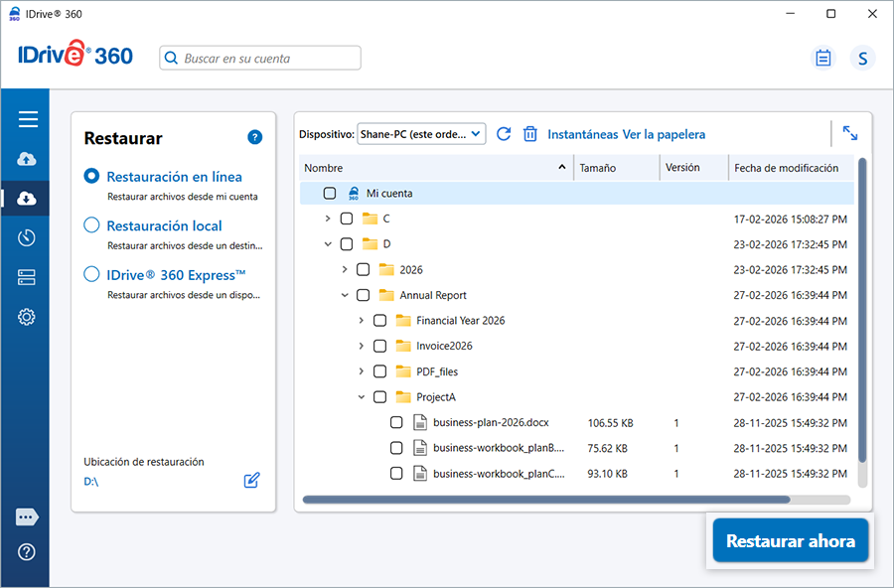Viewport: 894px width, 588px height.
Task: Click the hamburger menu icon in sidebar
Action: point(28,119)
